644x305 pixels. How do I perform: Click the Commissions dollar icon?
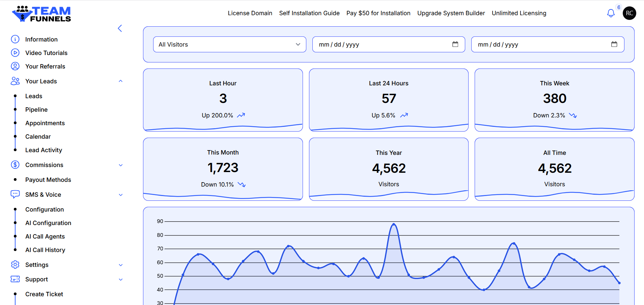[15, 165]
